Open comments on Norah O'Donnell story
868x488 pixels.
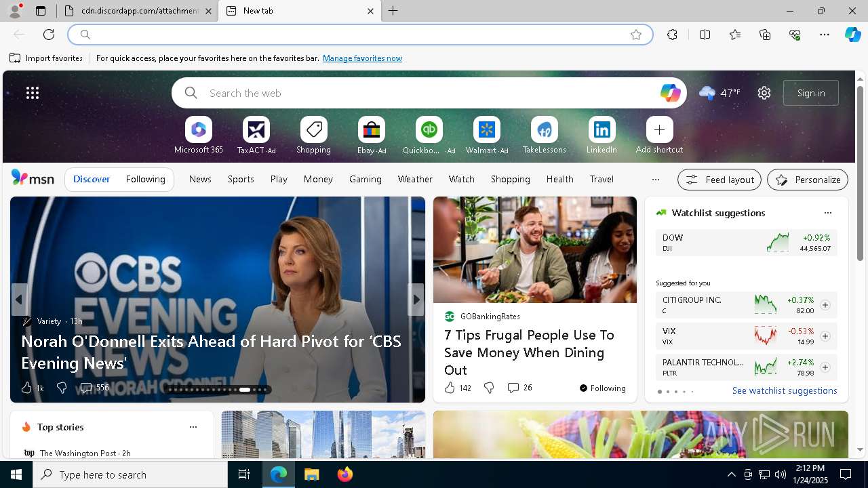[94, 388]
